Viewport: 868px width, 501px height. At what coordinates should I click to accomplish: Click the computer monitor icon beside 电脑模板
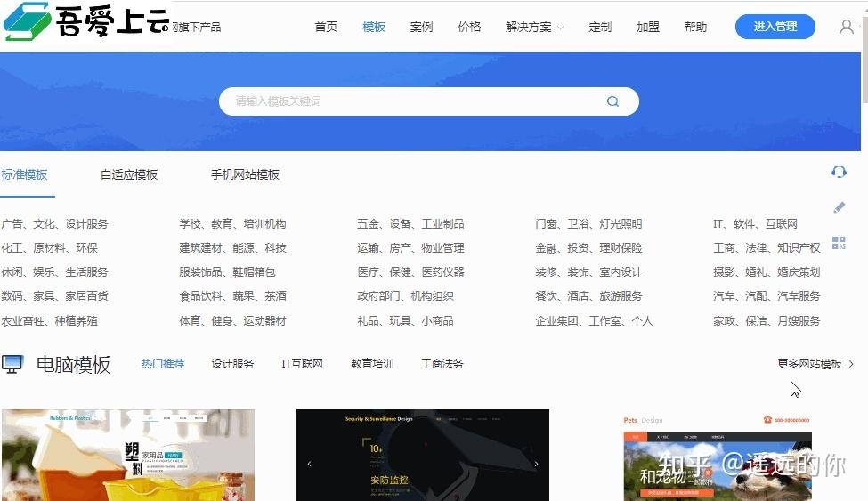12,364
